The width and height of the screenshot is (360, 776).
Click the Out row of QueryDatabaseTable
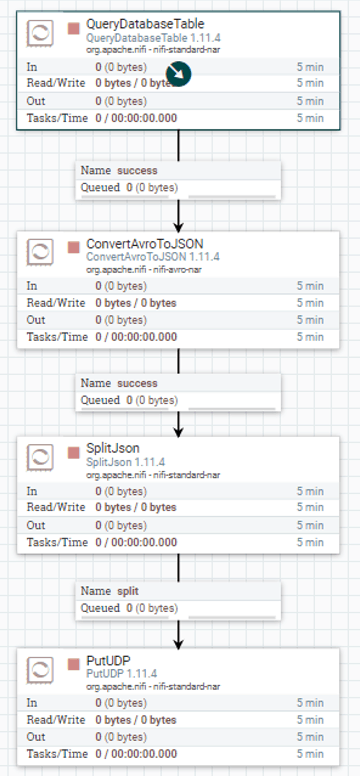pos(178,101)
